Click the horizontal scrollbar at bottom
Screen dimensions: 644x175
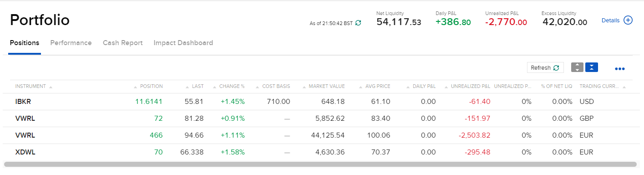(320, 164)
